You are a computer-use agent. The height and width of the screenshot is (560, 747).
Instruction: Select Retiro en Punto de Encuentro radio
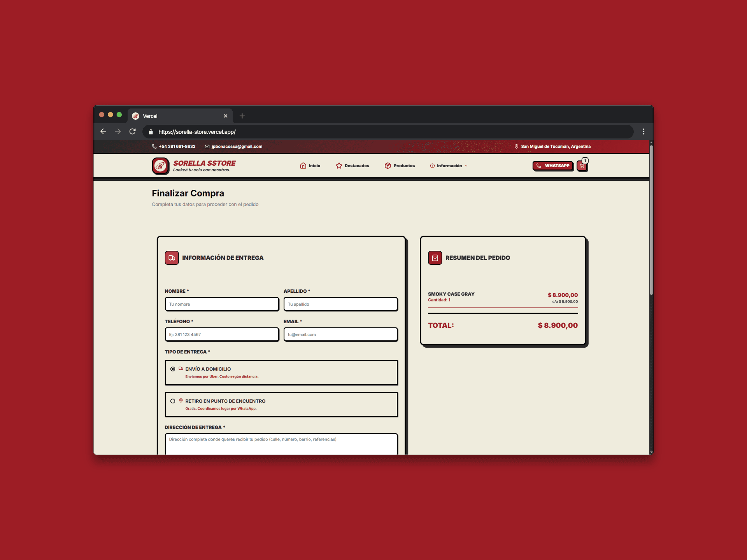pyautogui.click(x=173, y=401)
